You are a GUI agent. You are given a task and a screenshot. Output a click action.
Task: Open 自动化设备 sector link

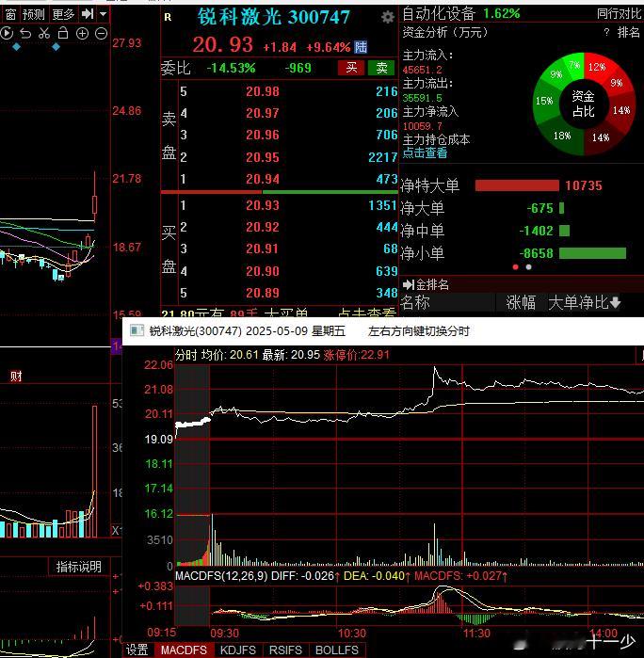(439, 14)
